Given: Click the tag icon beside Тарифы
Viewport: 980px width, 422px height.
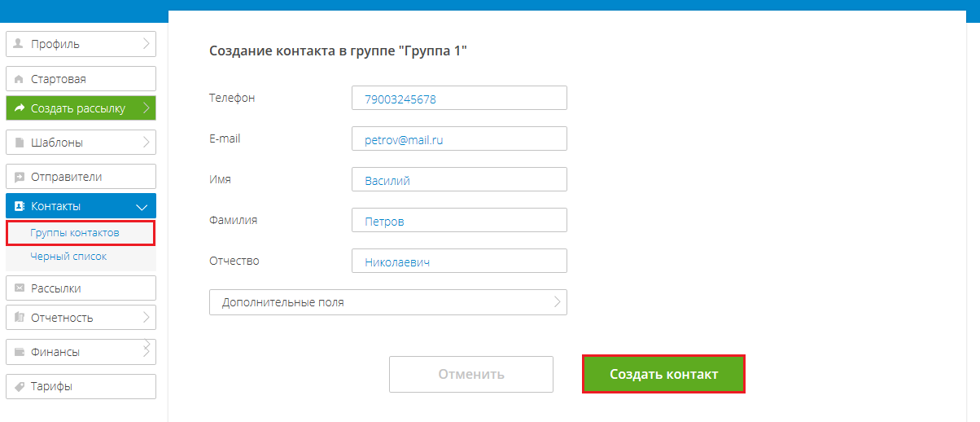Looking at the screenshot, I should [x=19, y=387].
